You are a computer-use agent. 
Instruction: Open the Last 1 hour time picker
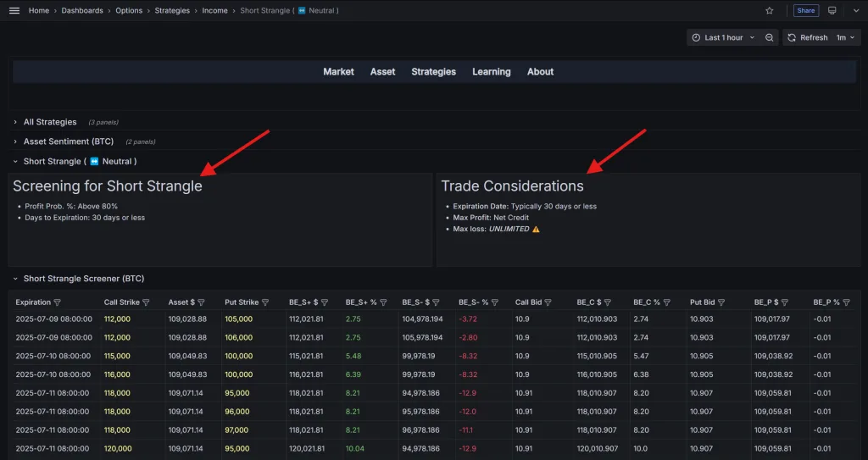click(723, 37)
